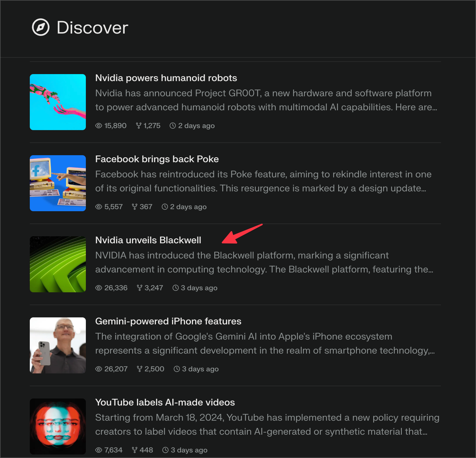Click the robot hands thumbnail image

click(x=58, y=102)
